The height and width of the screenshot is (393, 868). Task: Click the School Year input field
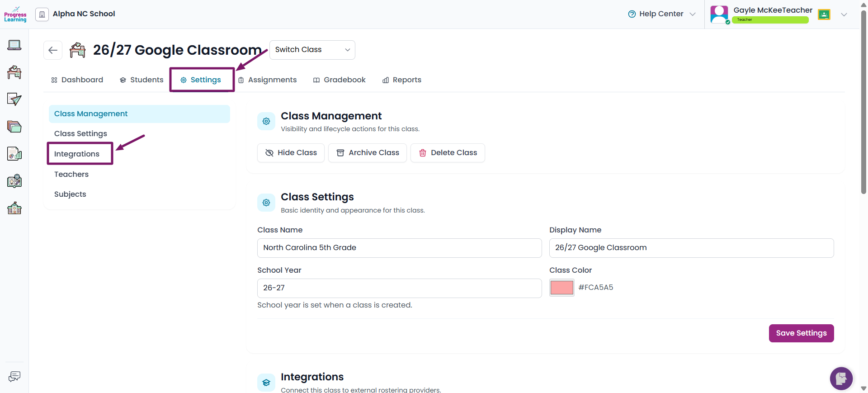pos(400,288)
